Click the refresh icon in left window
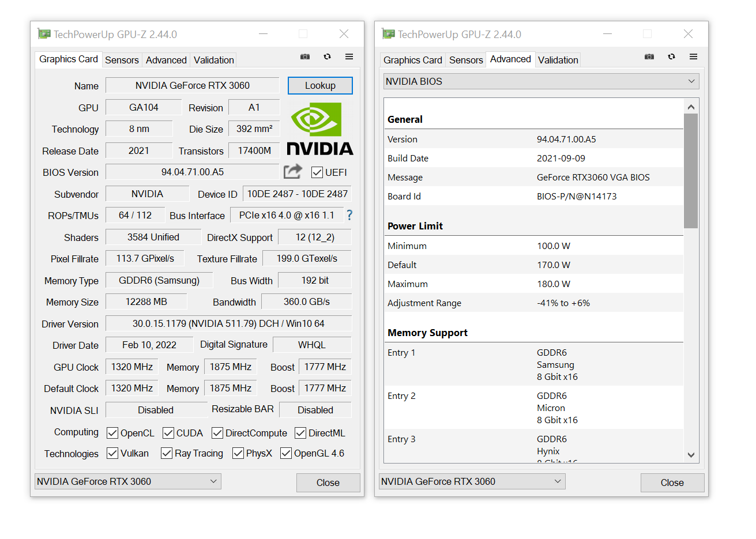Screen dimensions: 756x539 (327, 56)
